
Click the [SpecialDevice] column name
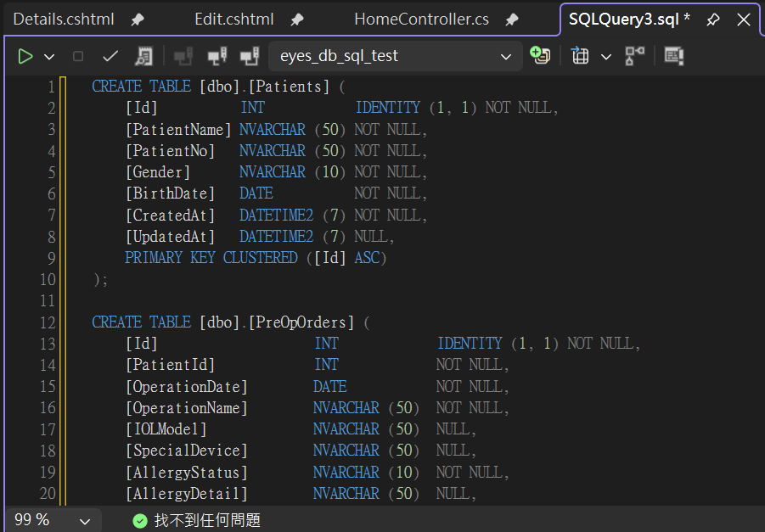(187, 451)
